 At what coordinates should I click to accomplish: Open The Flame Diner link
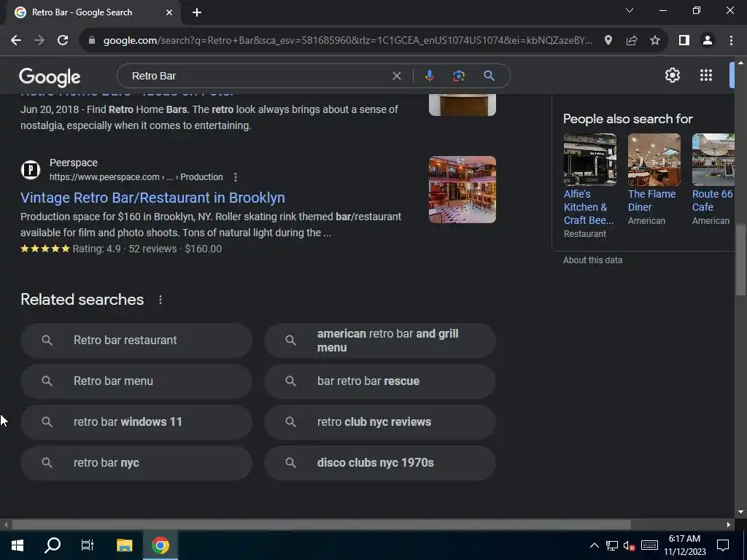tap(651, 201)
